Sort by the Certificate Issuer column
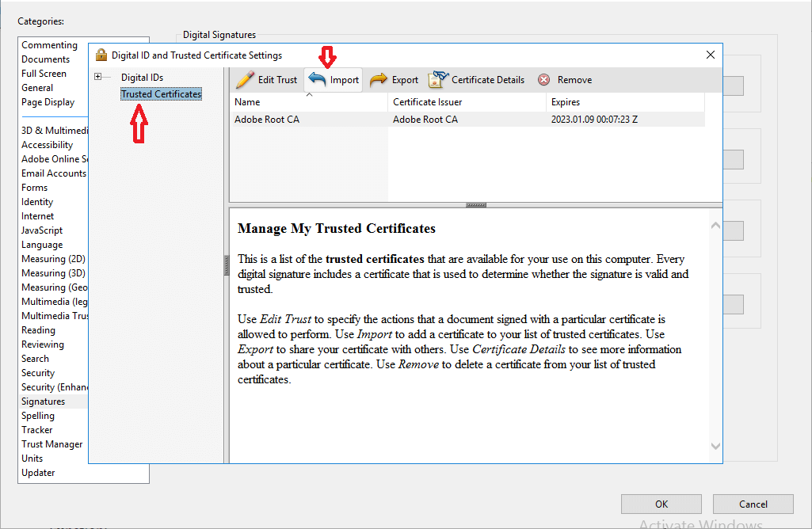The height and width of the screenshot is (529, 812). [427, 102]
